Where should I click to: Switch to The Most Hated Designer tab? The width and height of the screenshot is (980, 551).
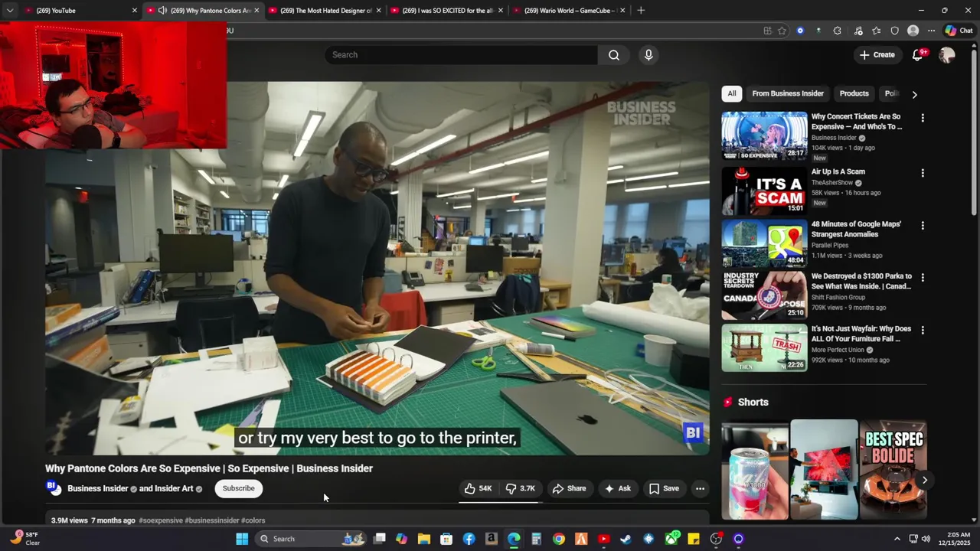click(324, 11)
